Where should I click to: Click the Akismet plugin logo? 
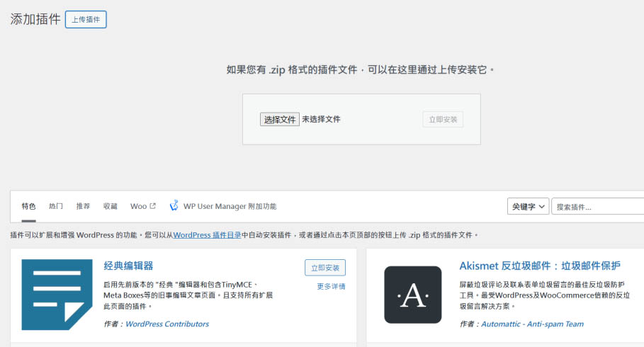[x=413, y=295]
